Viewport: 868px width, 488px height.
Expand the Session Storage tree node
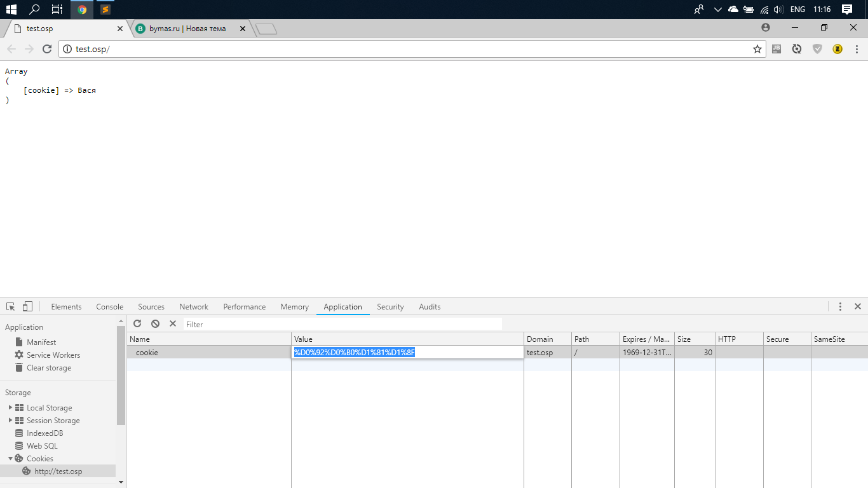coord(11,421)
